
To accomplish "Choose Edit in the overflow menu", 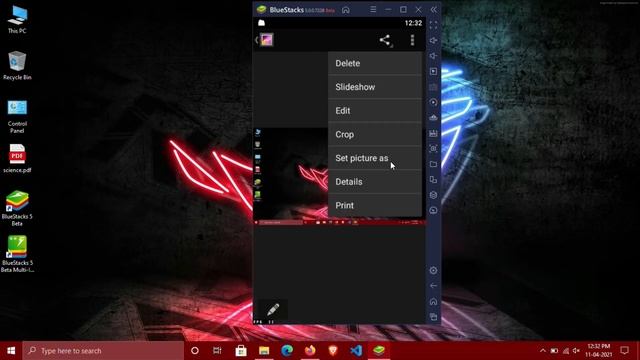I will click(x=375, y=111).
